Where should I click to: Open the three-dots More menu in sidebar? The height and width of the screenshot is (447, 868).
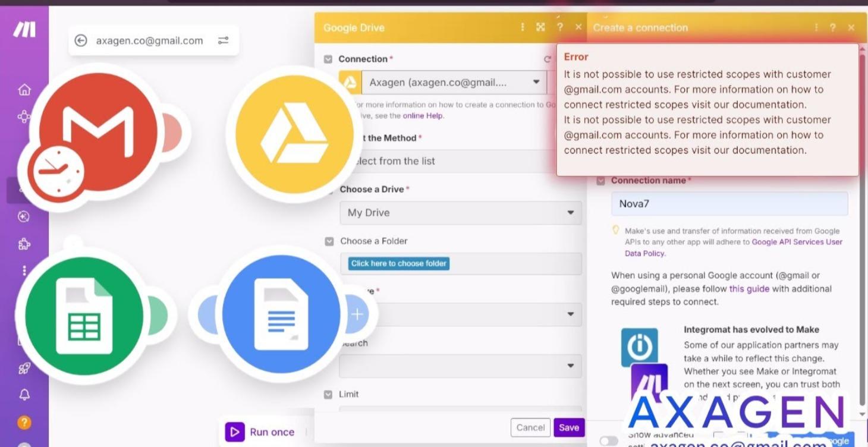click(x=24, y=270)
